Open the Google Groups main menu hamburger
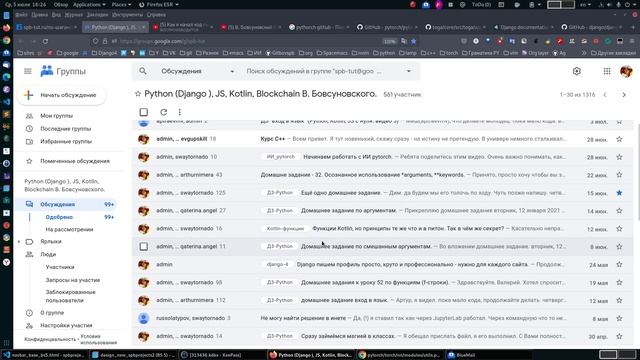 [x=28, y=71]
